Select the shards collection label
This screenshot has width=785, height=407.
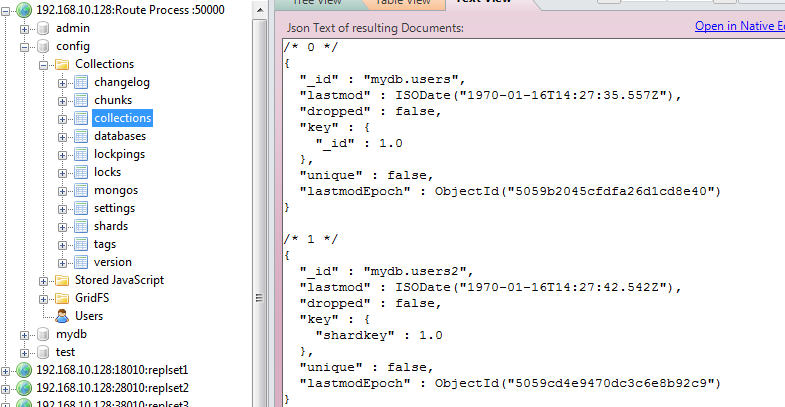(111, 226)
